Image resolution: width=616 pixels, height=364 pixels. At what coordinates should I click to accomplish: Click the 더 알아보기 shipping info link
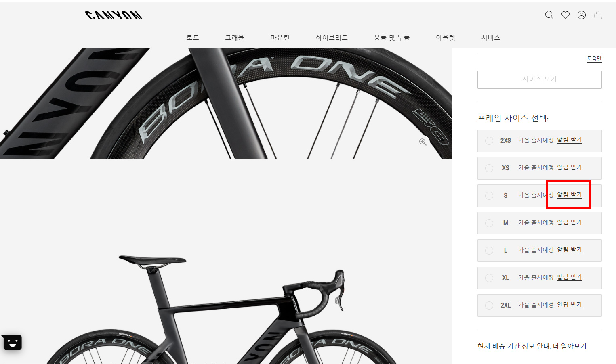point(570,346)
